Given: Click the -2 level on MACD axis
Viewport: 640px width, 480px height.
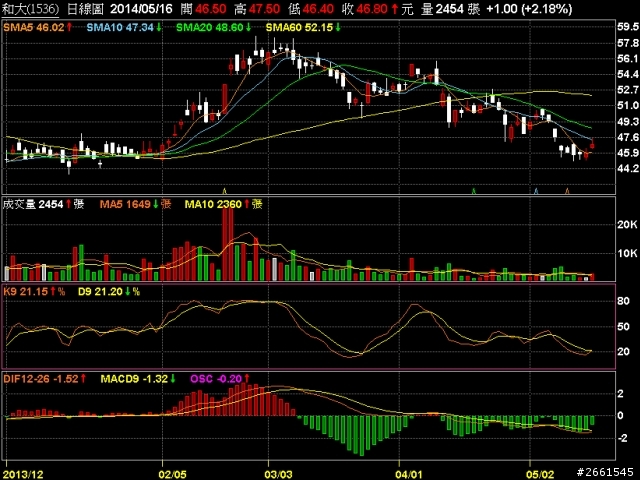Looking at the screenshot, I should (x=622, y=438).
